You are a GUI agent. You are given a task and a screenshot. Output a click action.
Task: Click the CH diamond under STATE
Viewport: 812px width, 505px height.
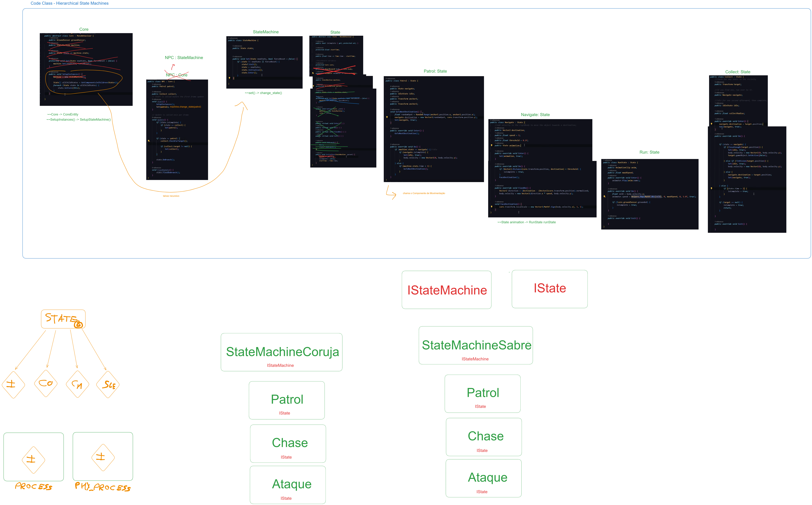coord(78,384)
